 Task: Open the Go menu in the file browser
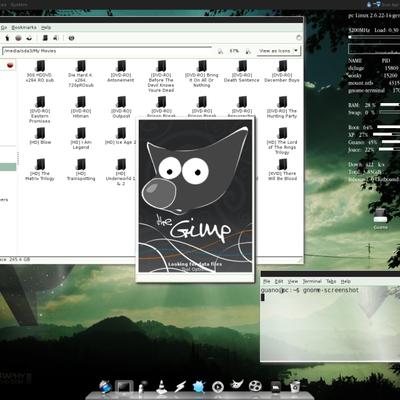[4, 27]
